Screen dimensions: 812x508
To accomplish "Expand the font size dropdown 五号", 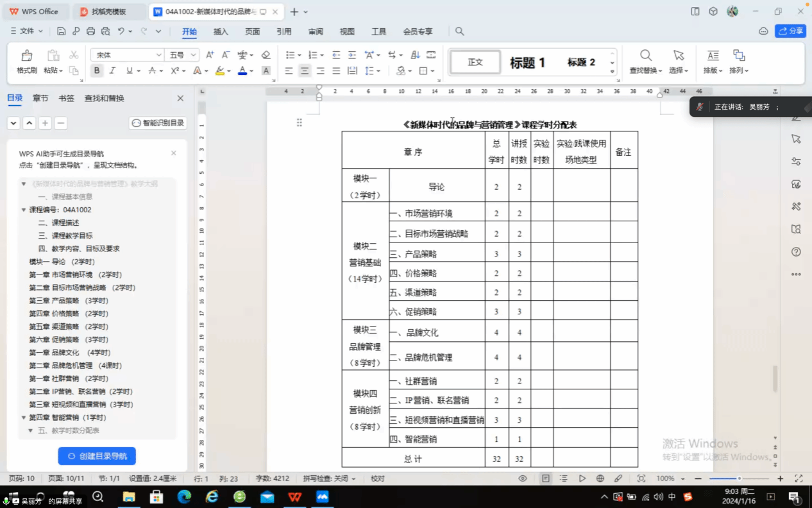I will pos(182,55).
